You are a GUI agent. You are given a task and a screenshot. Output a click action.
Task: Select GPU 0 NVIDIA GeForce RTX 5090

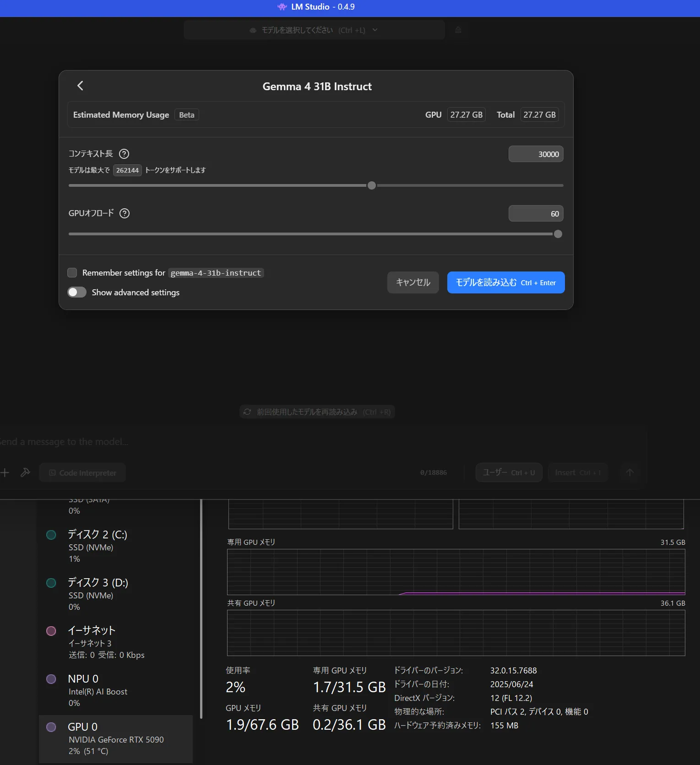pos(115,738)
